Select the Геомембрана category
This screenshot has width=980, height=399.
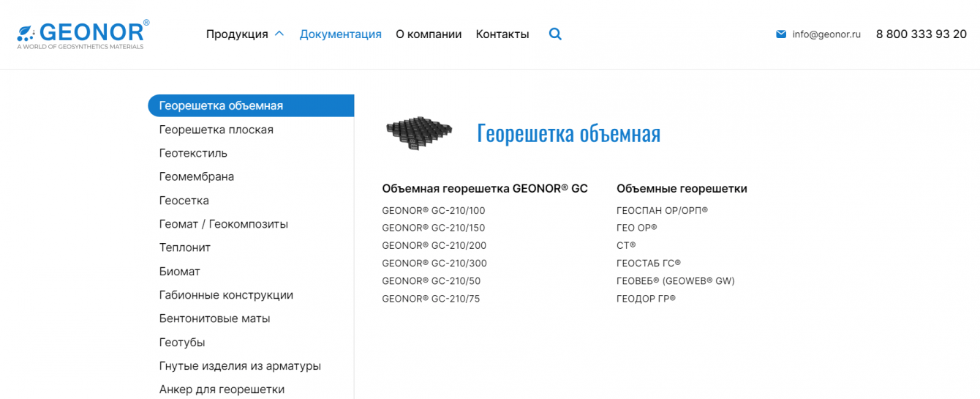197,176
